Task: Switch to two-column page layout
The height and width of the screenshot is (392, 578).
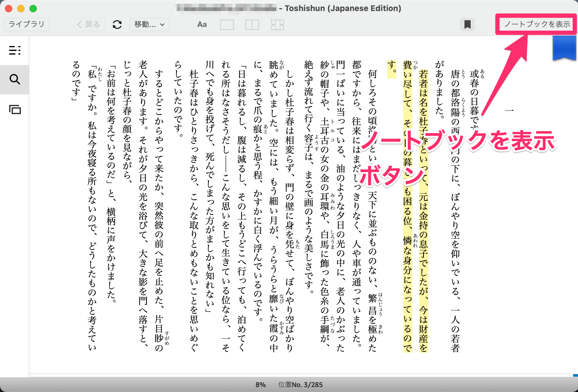Action: pyautogui.click(x=252, y=25)
